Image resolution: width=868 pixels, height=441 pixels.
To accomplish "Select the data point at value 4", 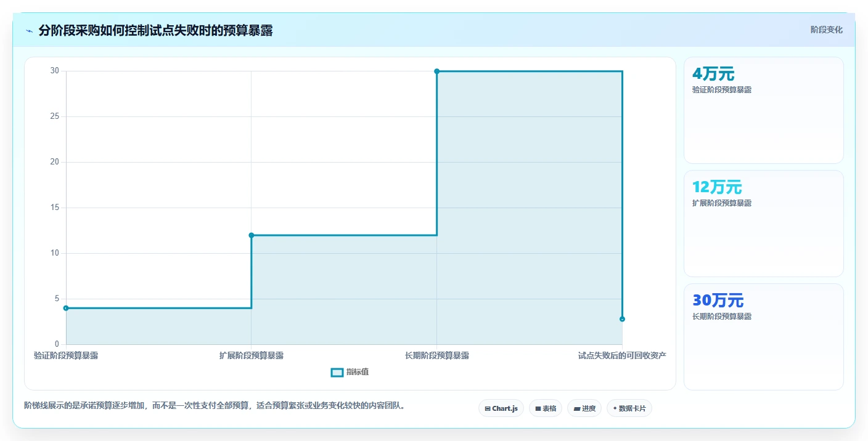I will coord(66,308).
